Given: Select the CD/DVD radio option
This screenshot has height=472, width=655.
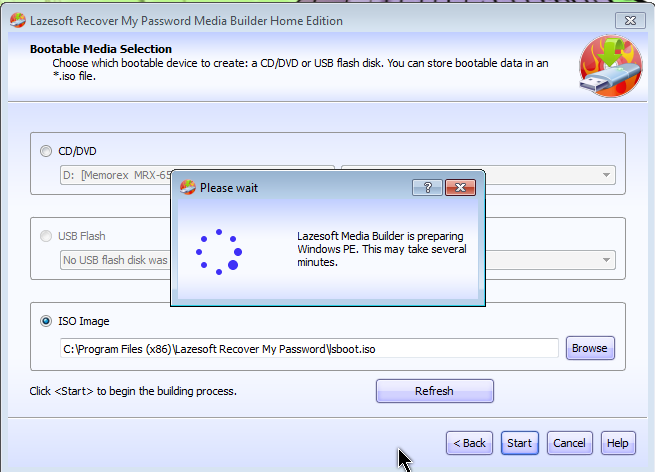Looking at the screenshot, I should click(46, 151).
